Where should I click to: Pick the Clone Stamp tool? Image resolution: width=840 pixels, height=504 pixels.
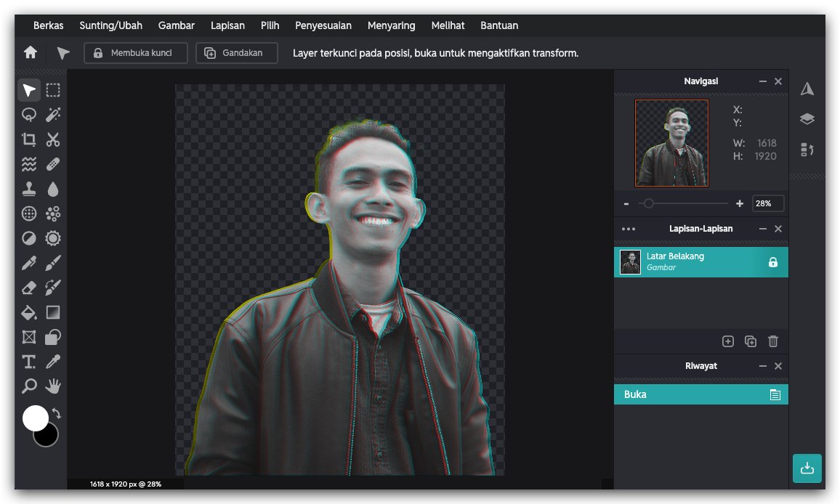click(29, 189)
